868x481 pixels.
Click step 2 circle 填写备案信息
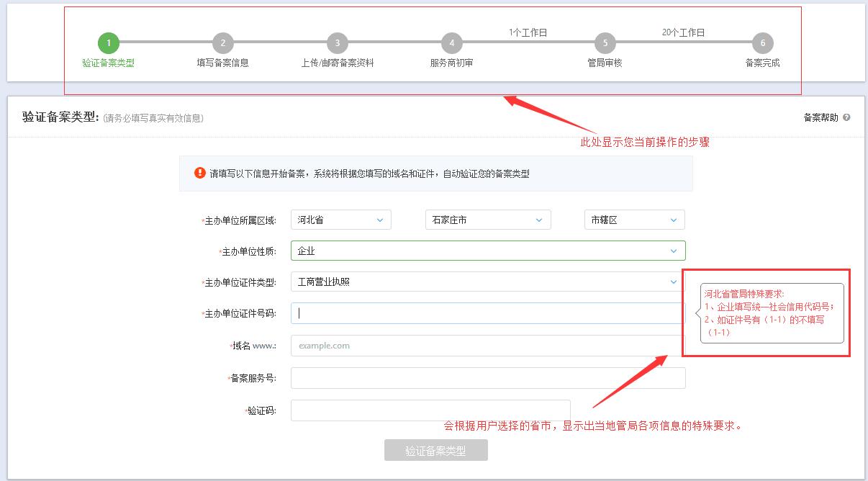[222, 43]
